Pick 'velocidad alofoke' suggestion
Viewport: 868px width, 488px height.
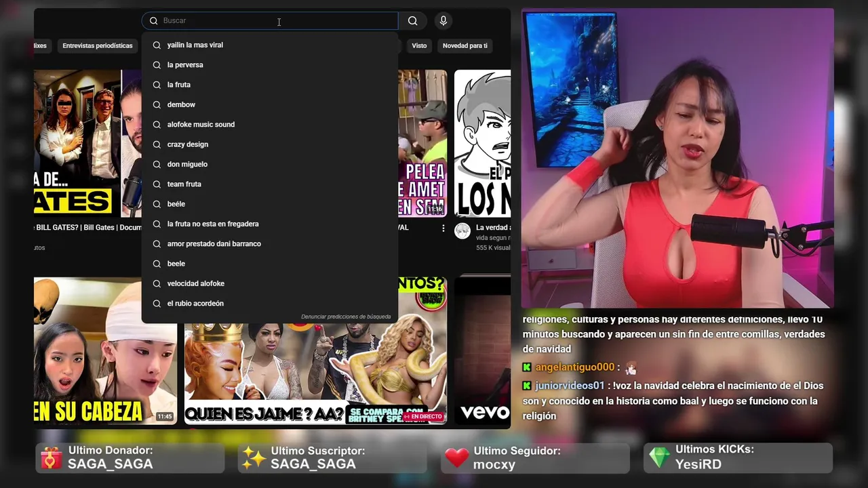[270, 283]
